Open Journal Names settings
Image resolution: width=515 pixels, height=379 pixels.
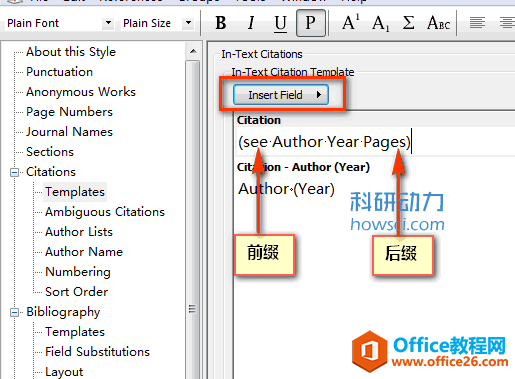pyautogui.click(x=69, y=132)
